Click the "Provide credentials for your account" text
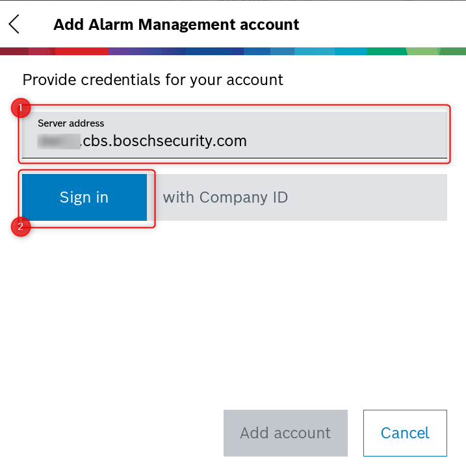This screenshot has width=466, height=476. point(153,80)
